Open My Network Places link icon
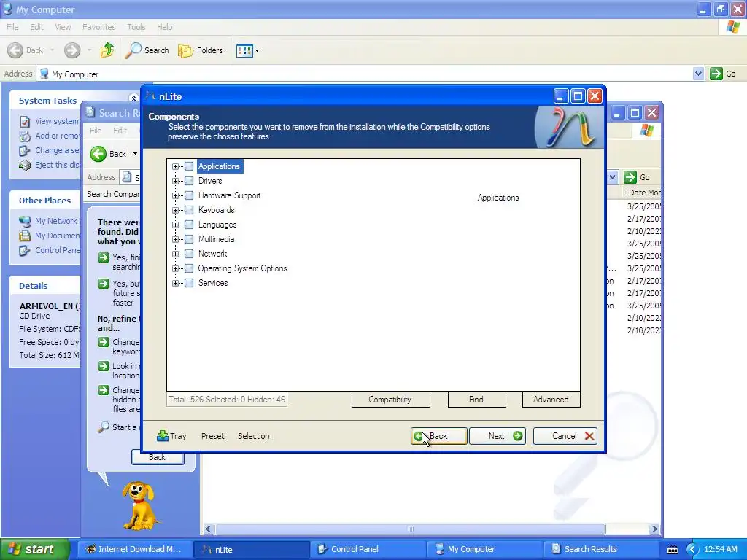The image size is (747, 560). tap(25, 221)
